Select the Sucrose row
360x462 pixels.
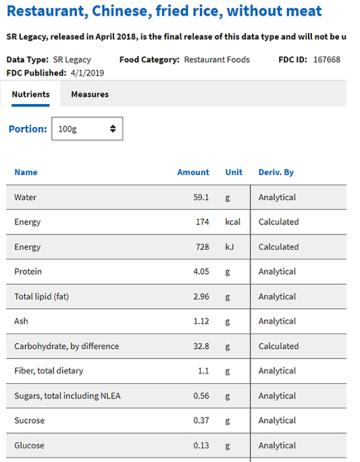coord(176,421)
